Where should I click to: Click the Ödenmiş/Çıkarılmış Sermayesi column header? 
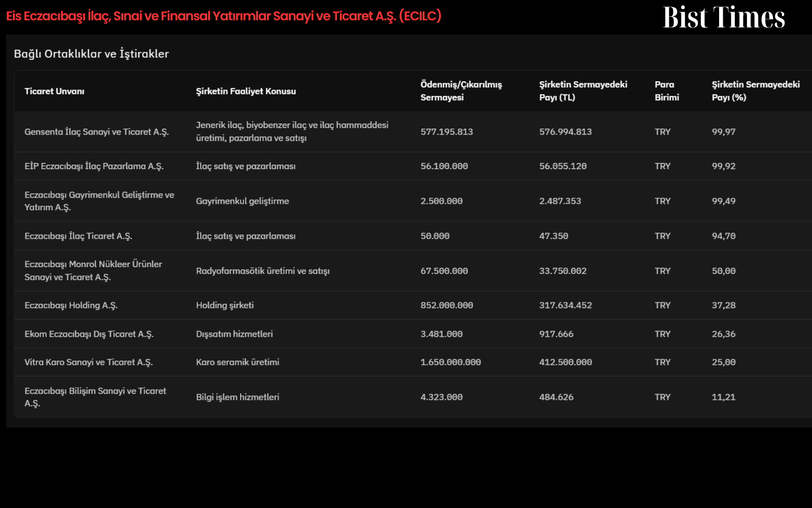click(461, 91)
